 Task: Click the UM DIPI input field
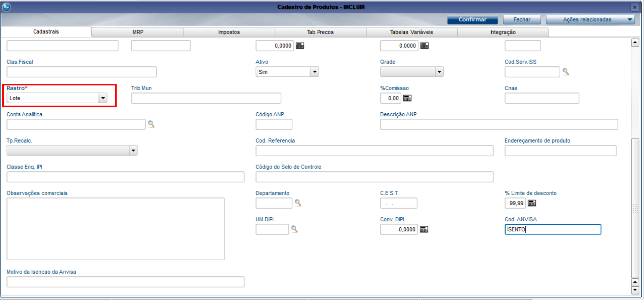[272, 229]
